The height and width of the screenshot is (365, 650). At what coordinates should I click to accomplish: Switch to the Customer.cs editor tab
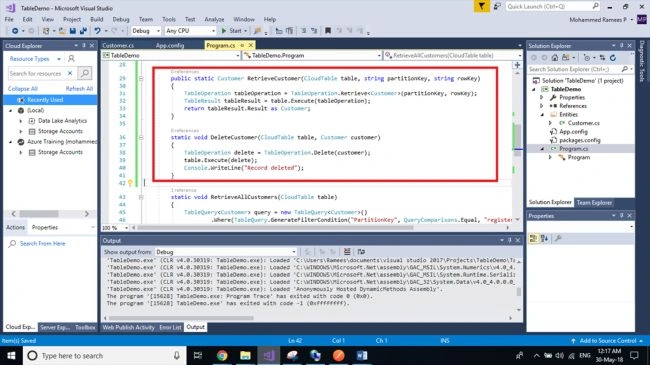[118, 45]
